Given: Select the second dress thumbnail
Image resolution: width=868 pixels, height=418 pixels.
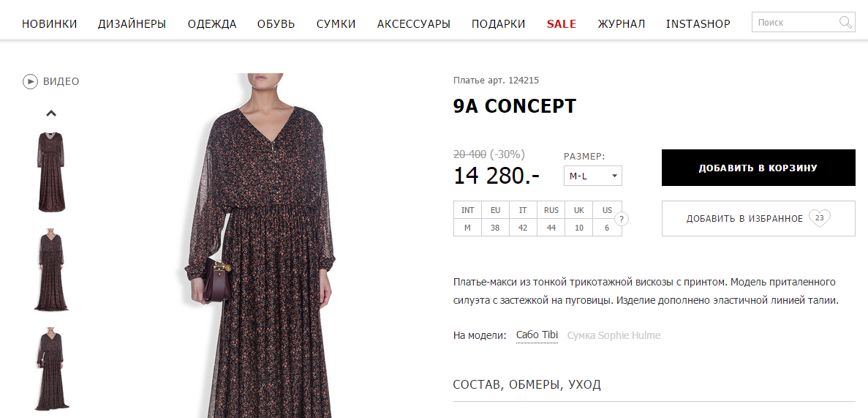Looking at the screenshot, I should 51,271.
